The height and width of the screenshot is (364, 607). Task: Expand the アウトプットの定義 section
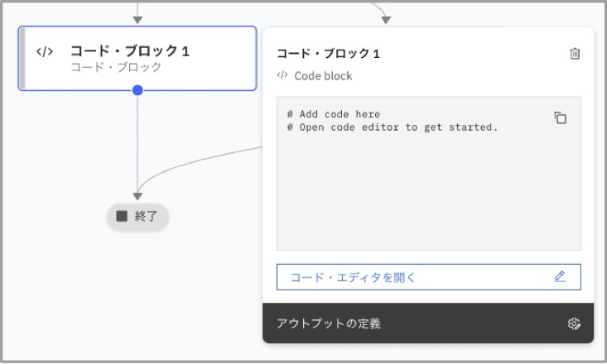330,323
